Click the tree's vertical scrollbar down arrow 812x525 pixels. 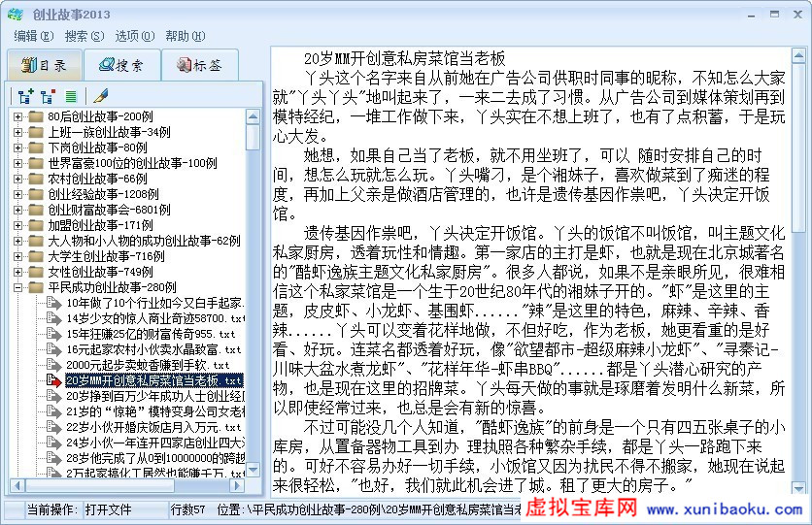254,471
